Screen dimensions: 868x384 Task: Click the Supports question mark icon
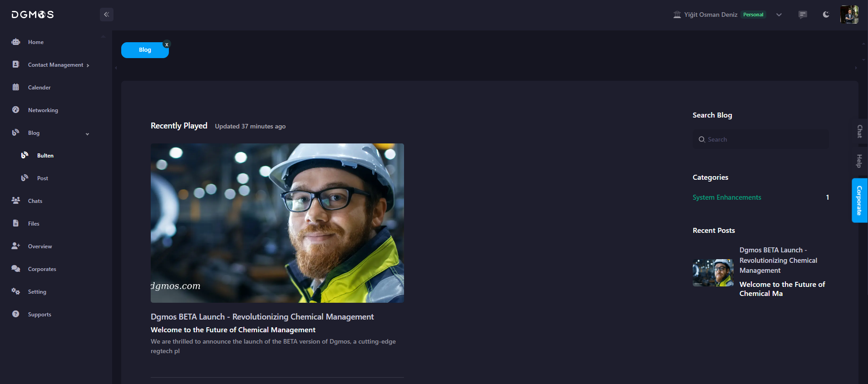pos(16,314)
